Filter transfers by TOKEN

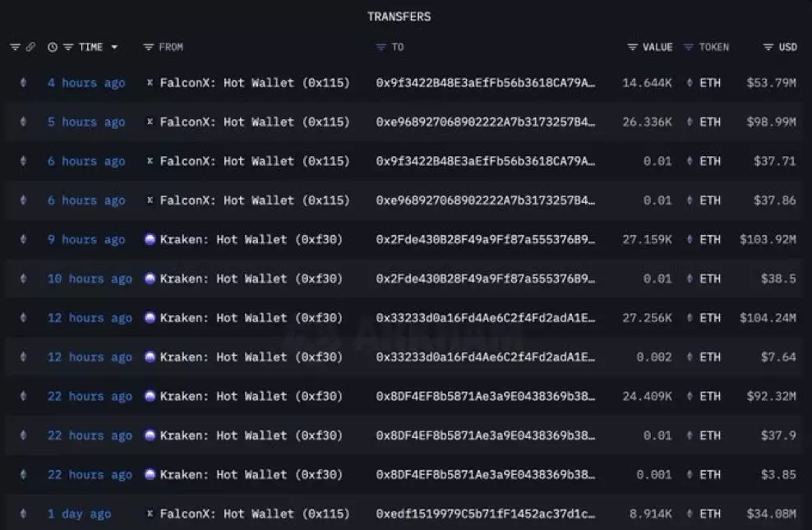(x=689, y=48)
